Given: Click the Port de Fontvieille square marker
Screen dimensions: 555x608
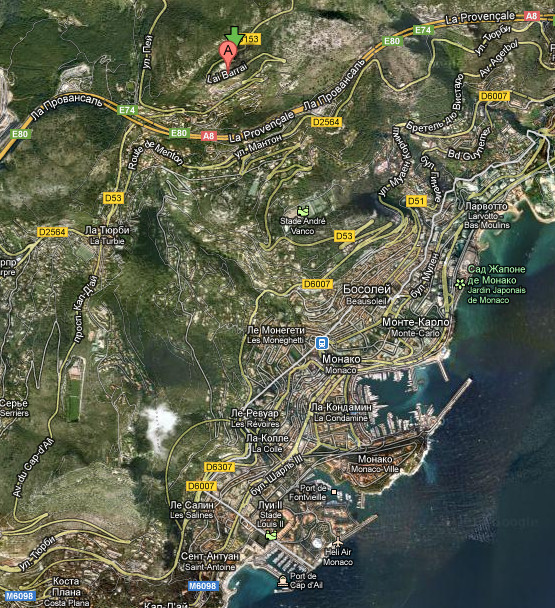Looking at the screenshot, I should point(334,492).
